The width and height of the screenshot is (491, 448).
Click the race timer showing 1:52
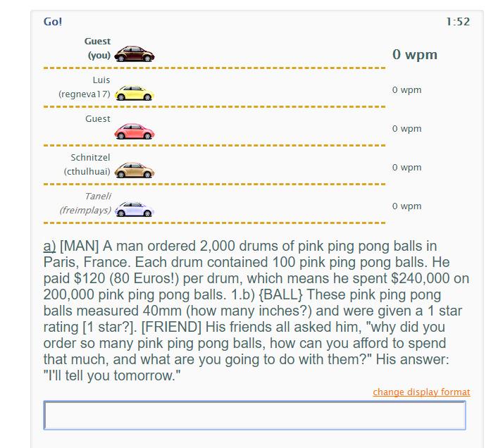[x=458, y=22]
